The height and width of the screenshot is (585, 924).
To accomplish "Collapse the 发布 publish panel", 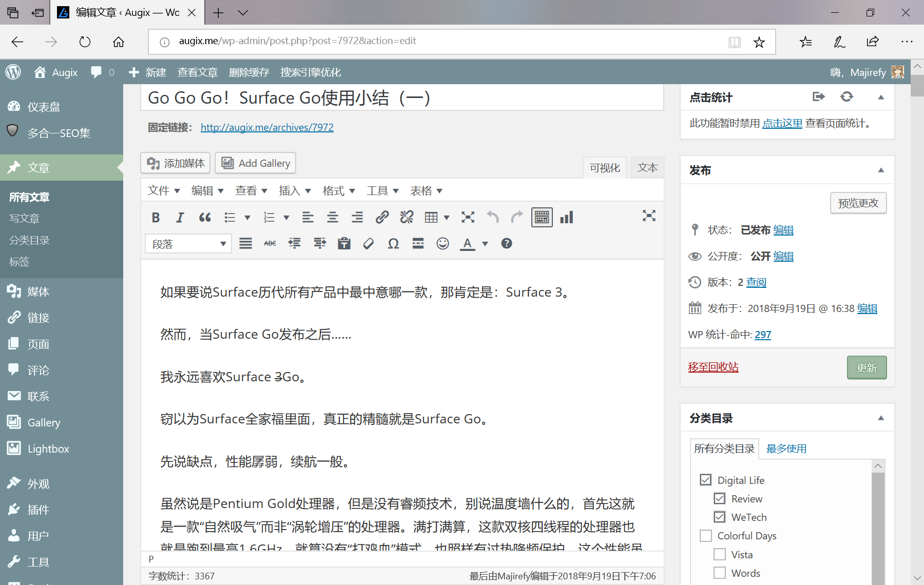I will pos(881,170).
